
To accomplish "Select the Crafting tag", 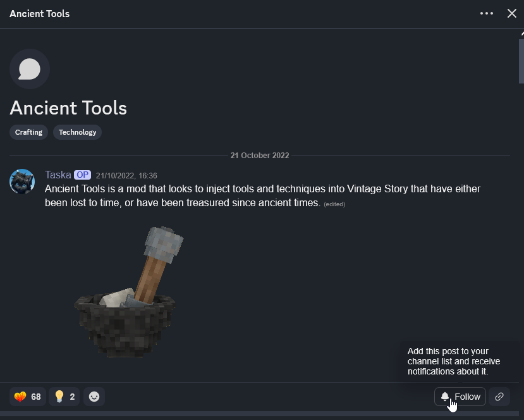I will point(28,132).
